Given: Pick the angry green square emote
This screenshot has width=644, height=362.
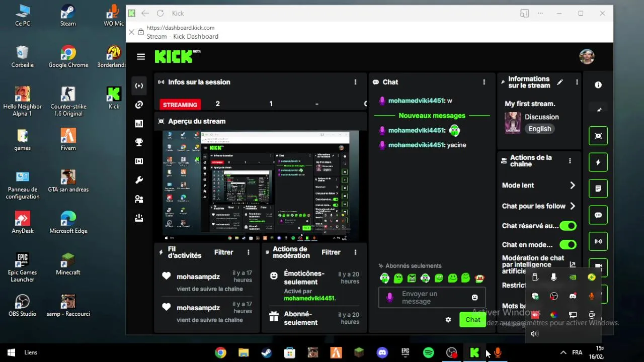Looking at the screenshot, I should 412,278.
